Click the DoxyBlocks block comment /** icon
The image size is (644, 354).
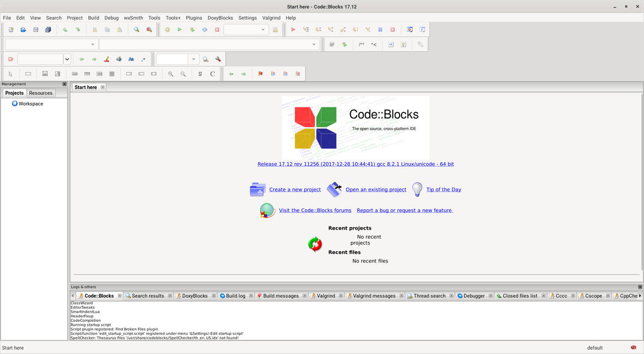(x=362, y=44)
